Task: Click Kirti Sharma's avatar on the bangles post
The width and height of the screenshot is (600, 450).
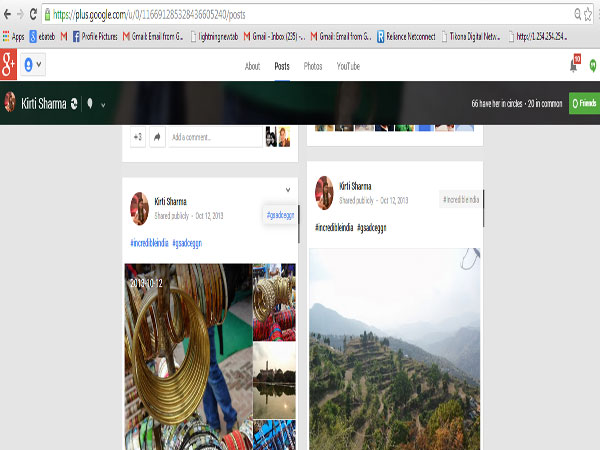Action: [x=139, y=209]
